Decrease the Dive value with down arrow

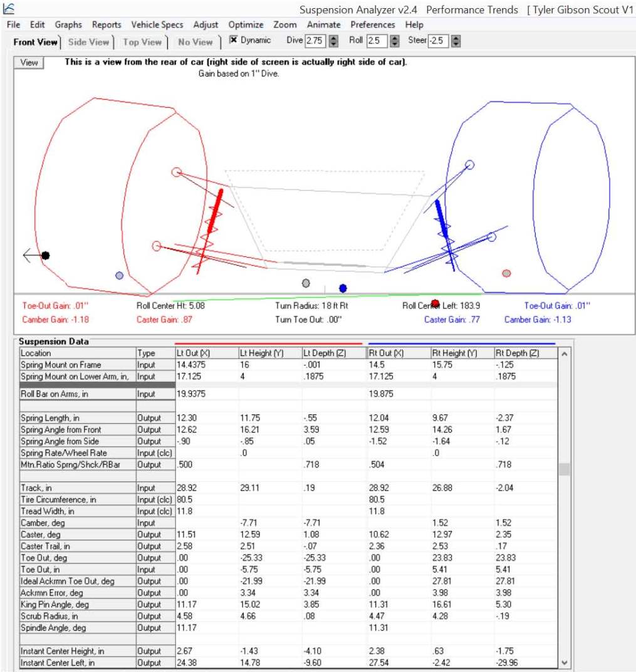pos(333,44)
